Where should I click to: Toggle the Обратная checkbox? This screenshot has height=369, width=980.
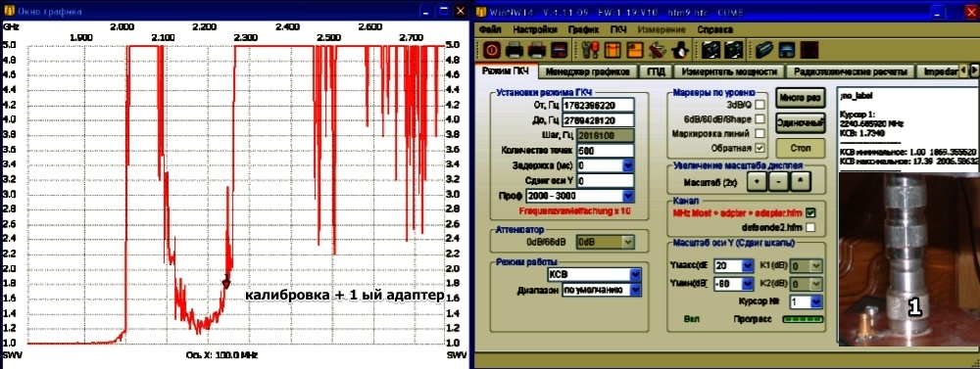click(759, 148)
